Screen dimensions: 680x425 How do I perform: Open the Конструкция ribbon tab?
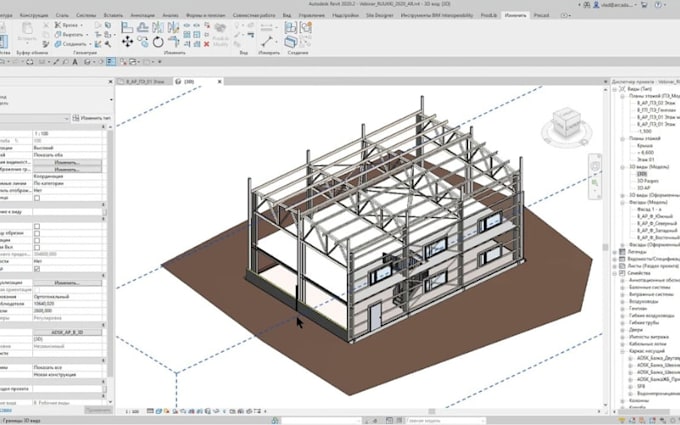[34, 15]
